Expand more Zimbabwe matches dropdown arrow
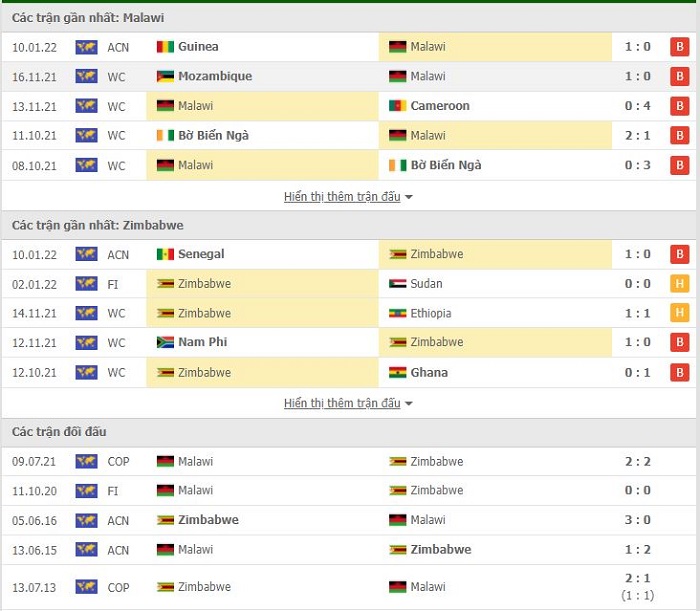 [x=408, y=403]
